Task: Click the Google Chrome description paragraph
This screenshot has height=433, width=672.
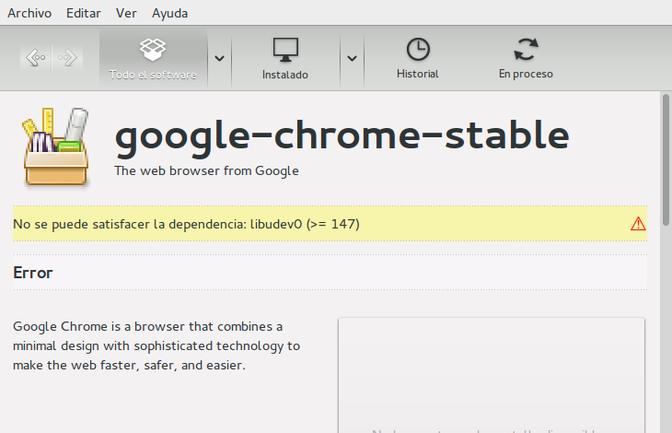Action: pos(156,346)
